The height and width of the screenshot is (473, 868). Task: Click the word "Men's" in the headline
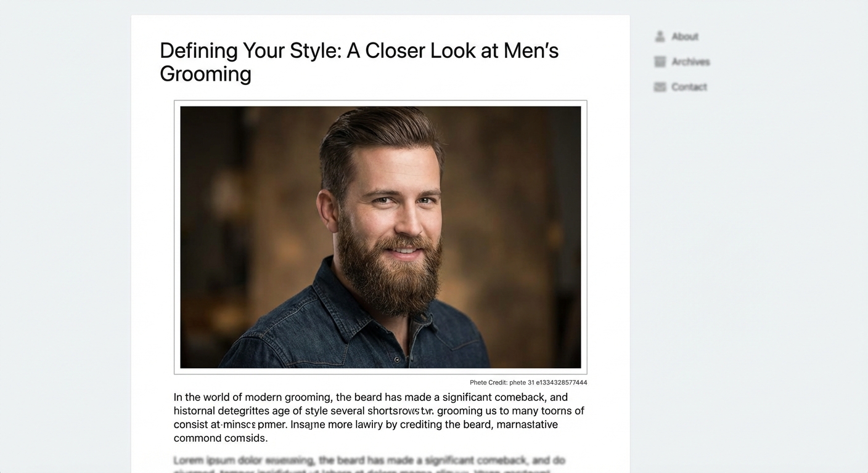[x=531, y=51]
